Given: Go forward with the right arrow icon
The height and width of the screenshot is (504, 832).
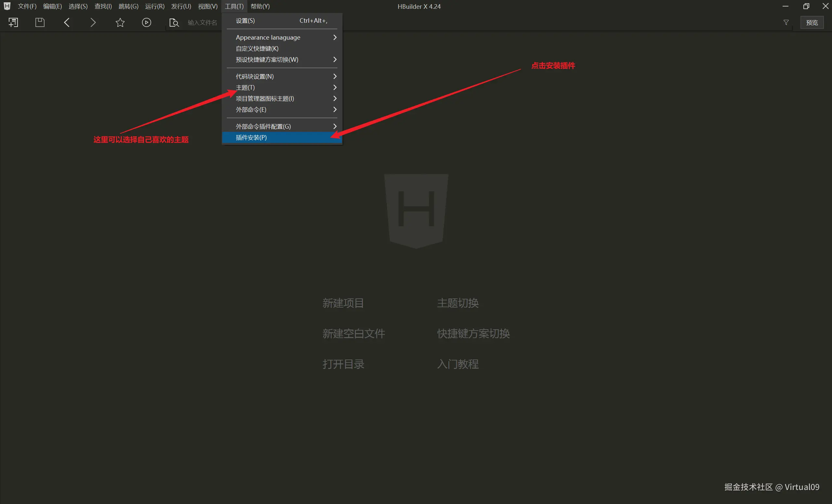Looking at the screenshot, I should [93, 23].
